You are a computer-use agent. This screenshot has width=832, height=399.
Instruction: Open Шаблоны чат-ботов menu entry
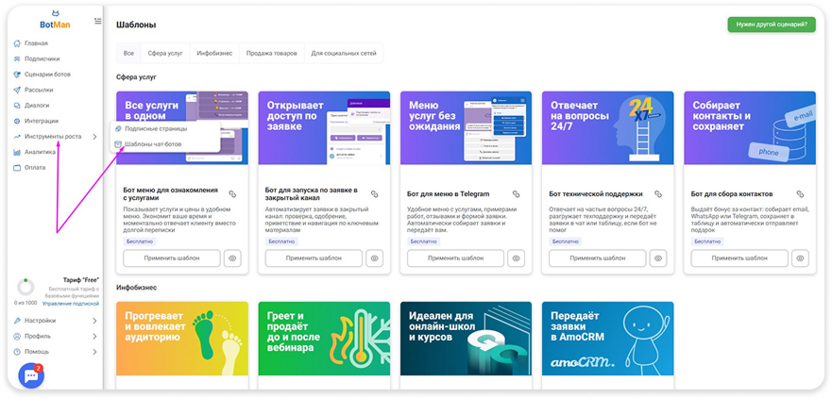(166, 144)
